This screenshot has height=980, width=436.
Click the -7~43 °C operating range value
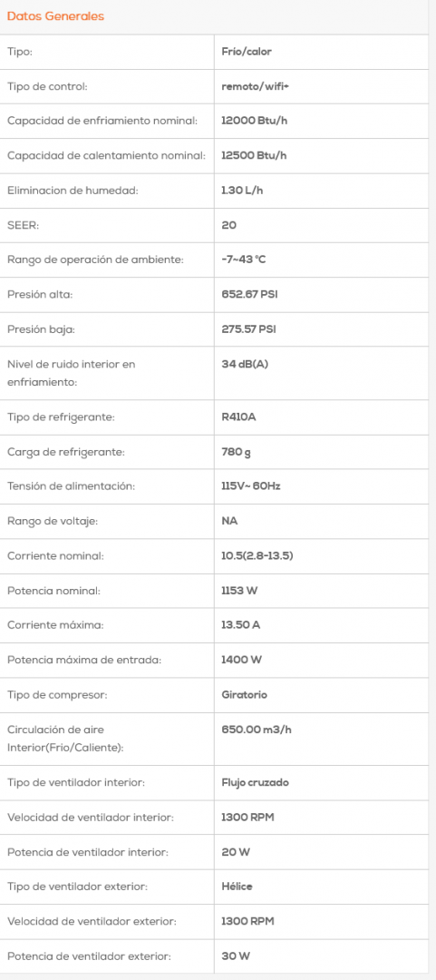[x=244, y=260]
